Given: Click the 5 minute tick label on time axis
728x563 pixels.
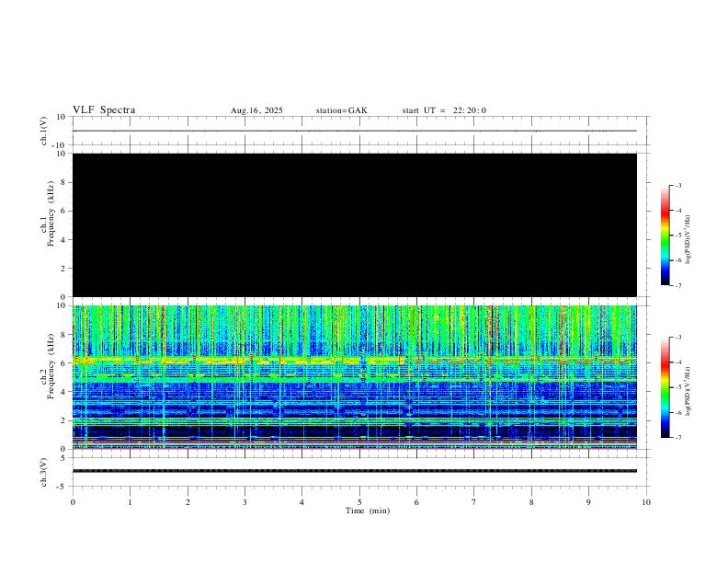Looking at the screenshot, I should [x=359, y=502].
